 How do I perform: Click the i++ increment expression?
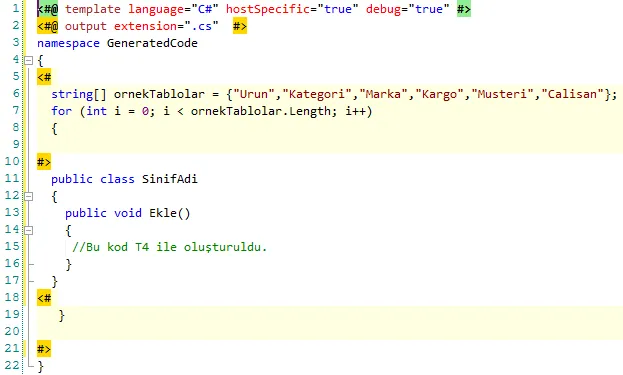click(x=356, y=111)
